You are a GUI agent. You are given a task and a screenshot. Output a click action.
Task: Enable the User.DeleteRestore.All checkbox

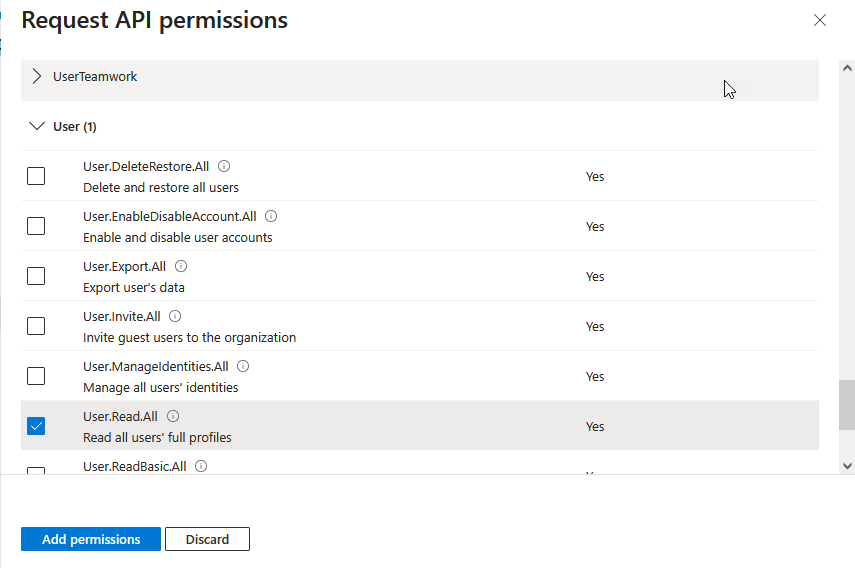(x=36, y=176)
